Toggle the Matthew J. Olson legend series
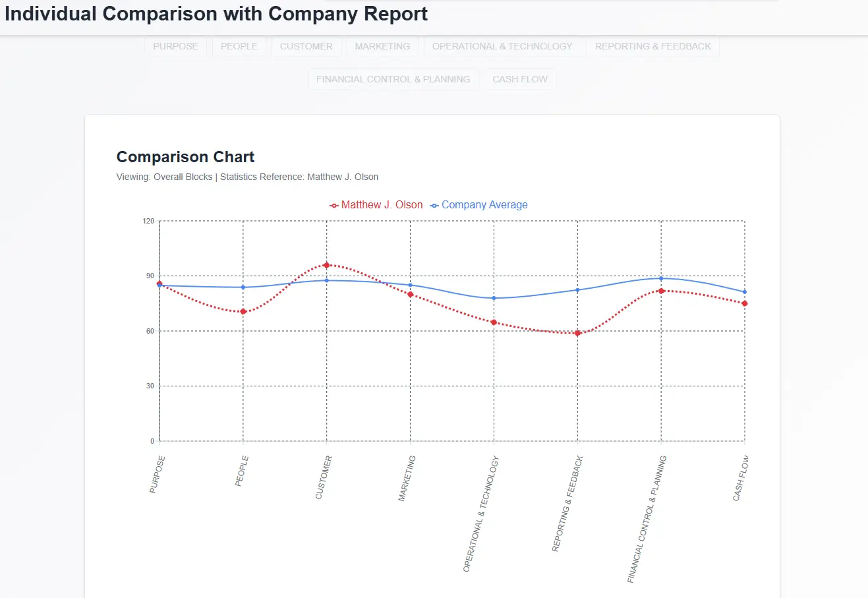 [x=376, y=205]
